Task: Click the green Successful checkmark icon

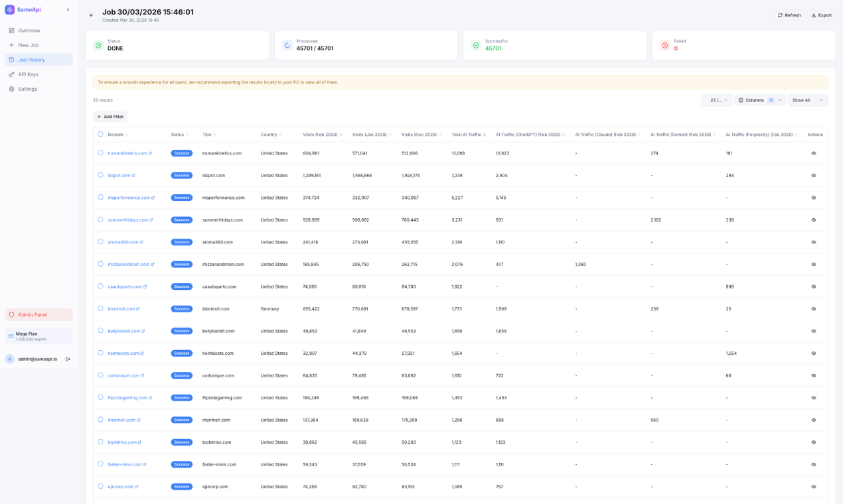Action: 476,45
